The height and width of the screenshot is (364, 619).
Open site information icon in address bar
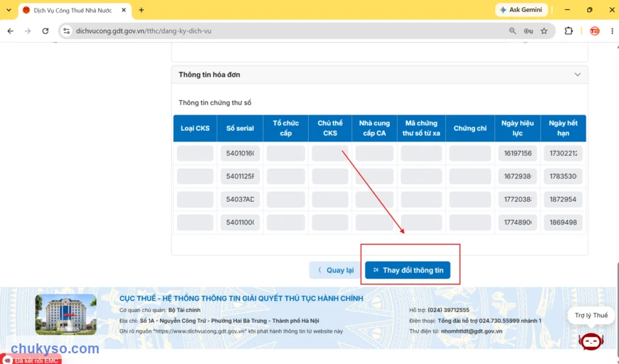[x=66, y=31]
